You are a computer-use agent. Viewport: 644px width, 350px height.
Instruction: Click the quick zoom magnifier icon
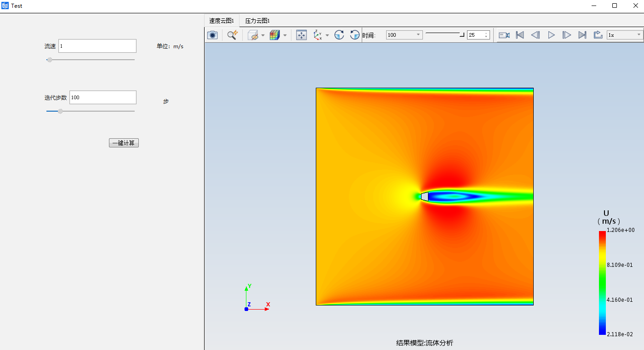pyautogui.click(x=233, y=35)
